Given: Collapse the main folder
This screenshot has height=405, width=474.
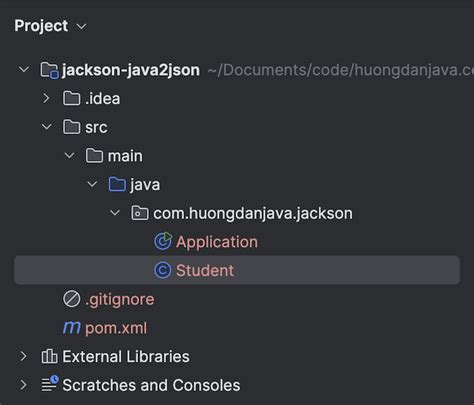Looking at the screenshot, I should (x=69, y=155).
